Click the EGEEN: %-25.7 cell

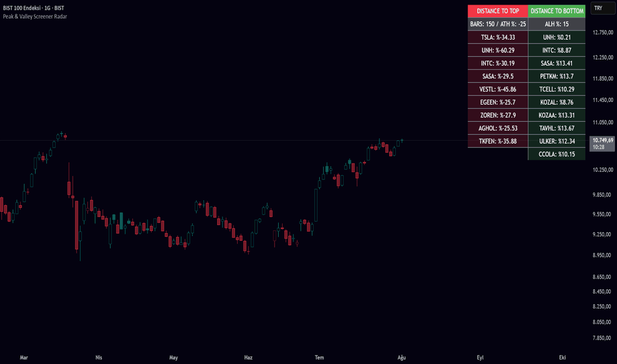498,102
